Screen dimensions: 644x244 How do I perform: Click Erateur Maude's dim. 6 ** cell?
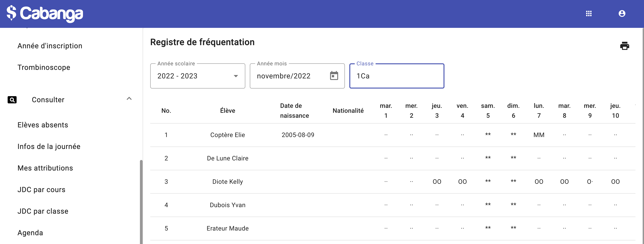[x=513, y=228]
